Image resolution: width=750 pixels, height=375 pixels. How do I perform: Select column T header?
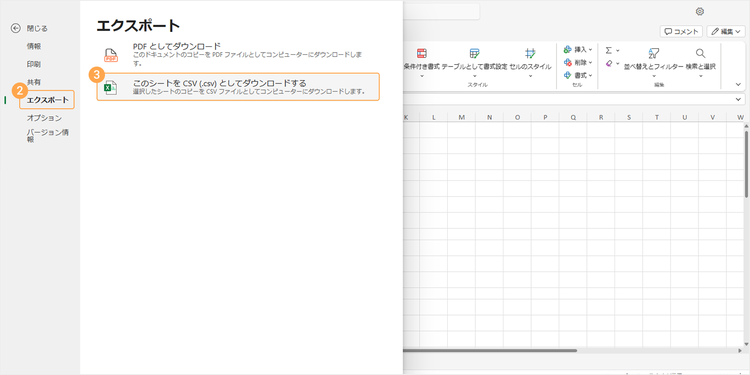click(x=657, y=117)
